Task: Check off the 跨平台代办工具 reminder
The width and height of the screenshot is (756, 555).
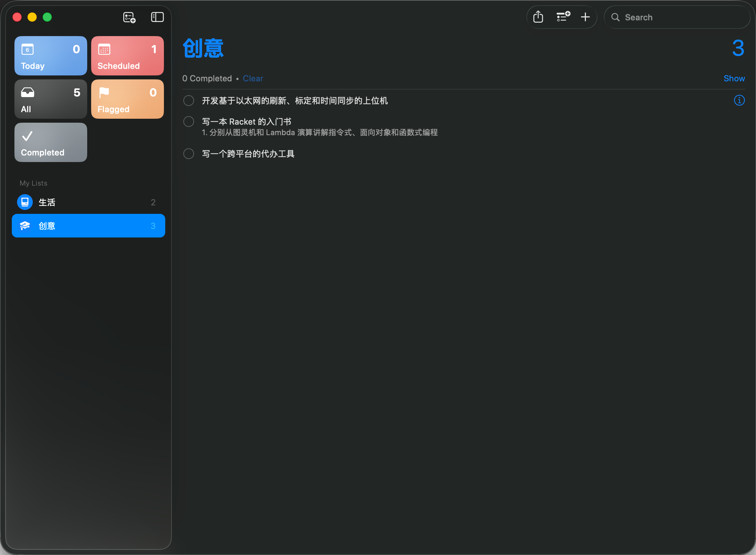Action: pyautogui.click(x=189, y=154)
